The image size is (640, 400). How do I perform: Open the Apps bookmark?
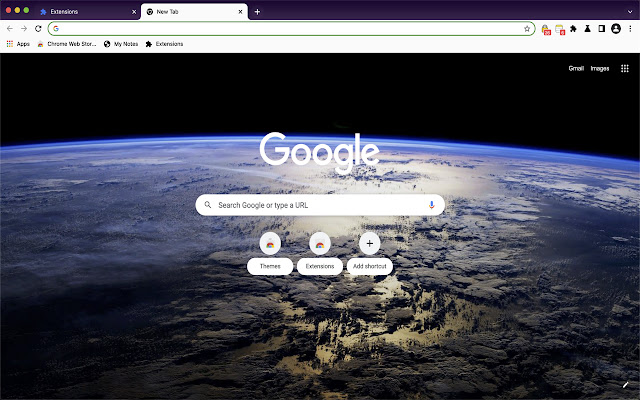[x=18, y=44]
